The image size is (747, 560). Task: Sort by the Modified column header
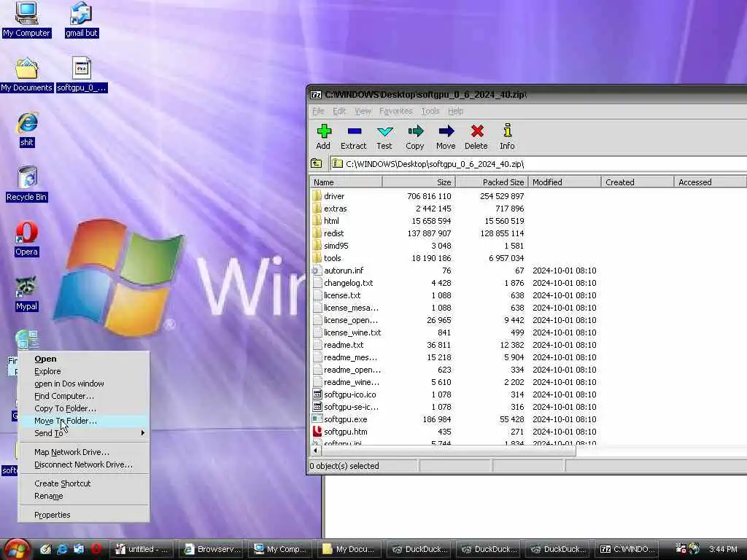[x=565, y=182]
